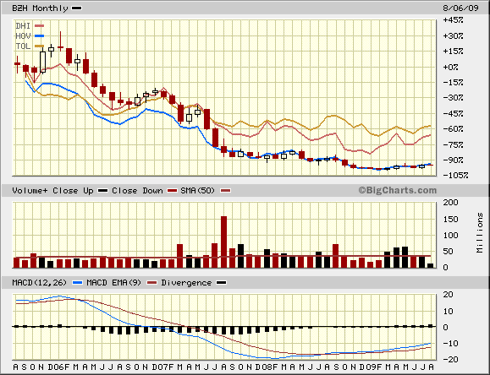Click the red MACD EMA(9) color swatch
The image size is (490, 375).
coord(152,283)
